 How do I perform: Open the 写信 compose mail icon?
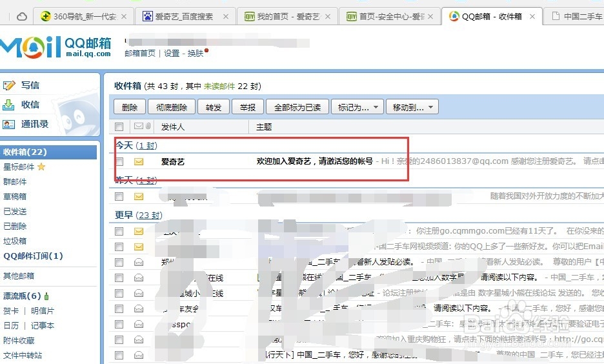tap(9, 85)
